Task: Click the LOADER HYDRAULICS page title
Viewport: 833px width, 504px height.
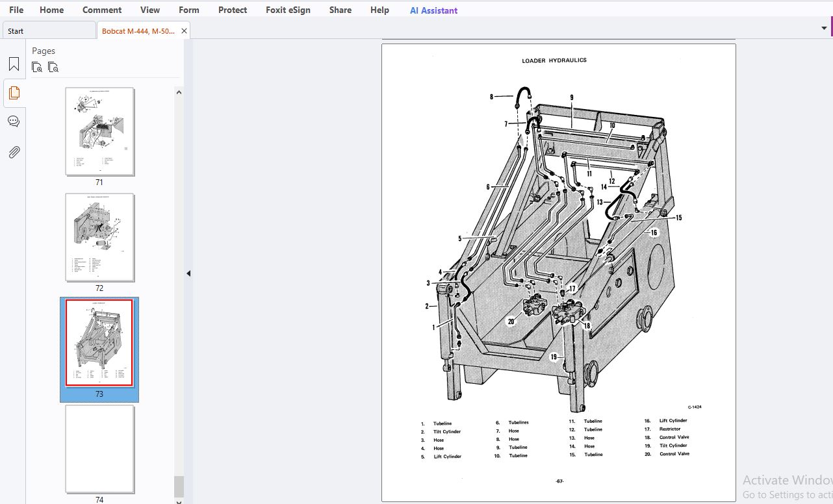Action: 554,60
